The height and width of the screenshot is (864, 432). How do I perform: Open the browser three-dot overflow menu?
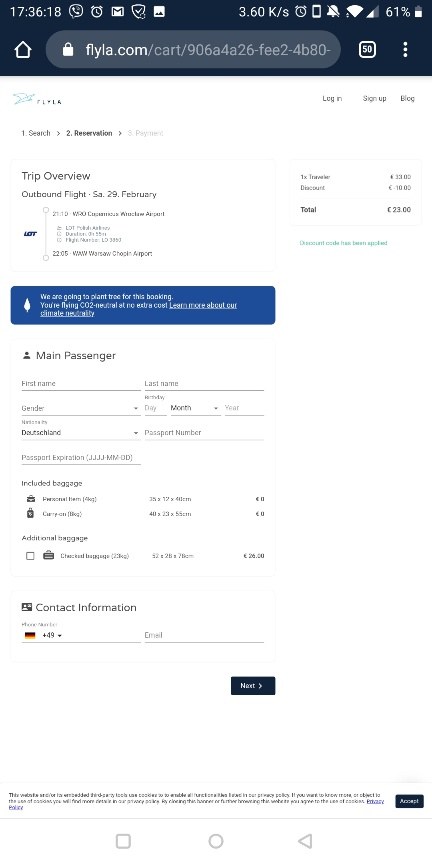click(x=405, y=50)
